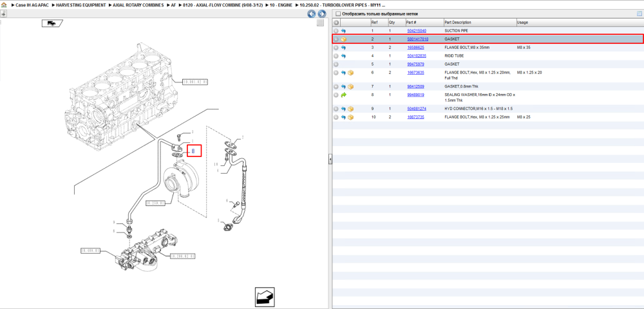This screenshot has height=309, width=644.
Task: Click blue arrow icon in RIGID TUBE row
Action: [343, 56]
